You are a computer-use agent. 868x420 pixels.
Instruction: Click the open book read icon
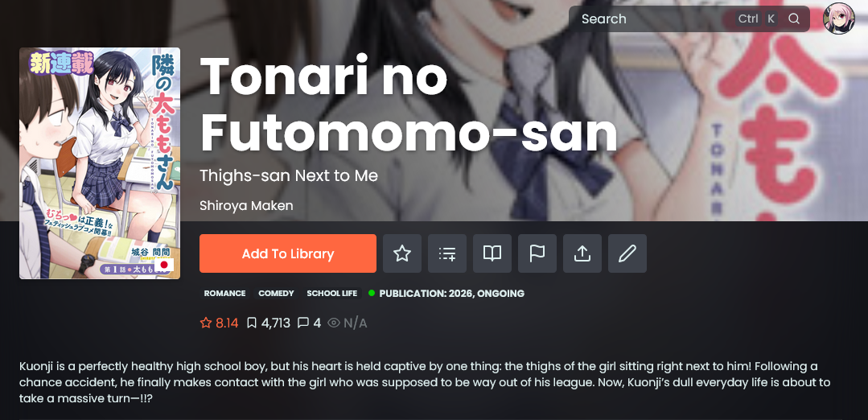(492, 253)
